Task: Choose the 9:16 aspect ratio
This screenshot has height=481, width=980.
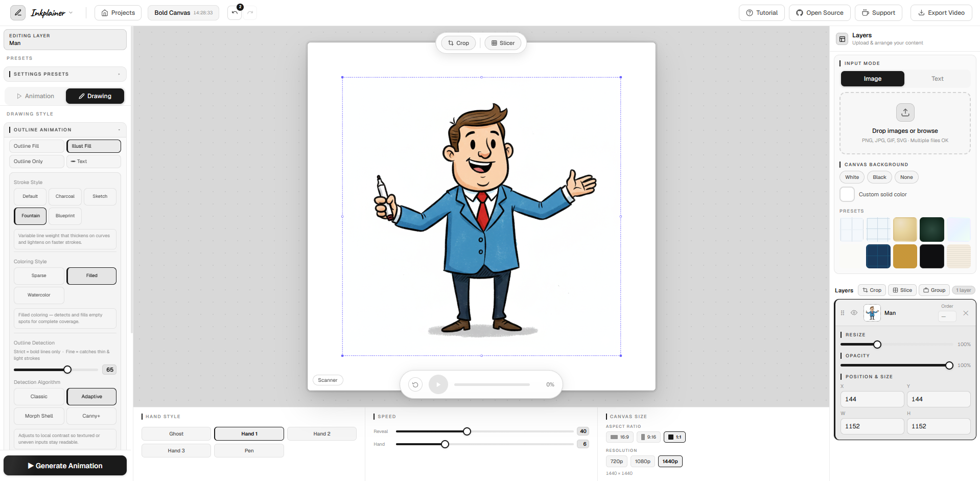Action: coord(649,437)
